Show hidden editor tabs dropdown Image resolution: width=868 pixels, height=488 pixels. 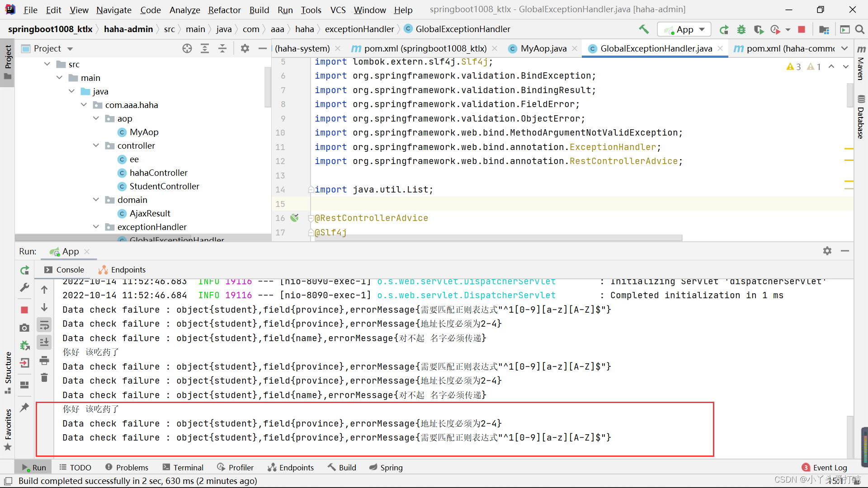pos(844,48)
